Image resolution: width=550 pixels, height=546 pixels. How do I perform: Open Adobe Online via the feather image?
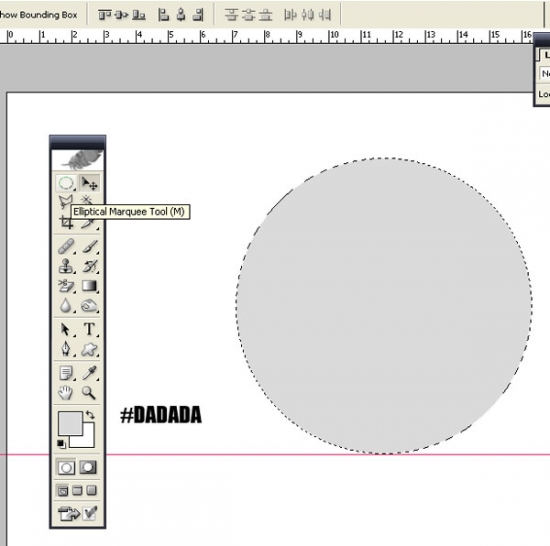click(x=78, y=160)
